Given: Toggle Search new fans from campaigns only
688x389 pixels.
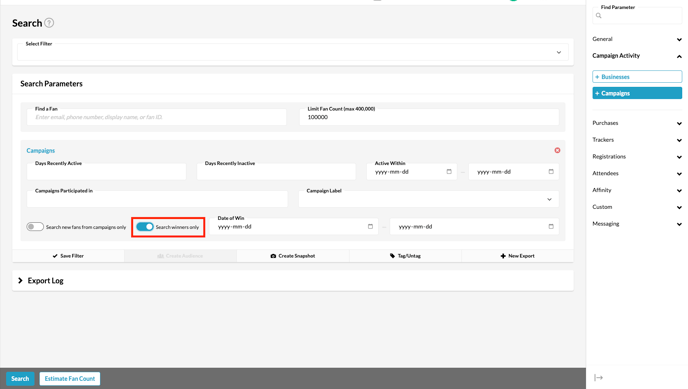Looking at the screenshot, I should coord(35,227).
